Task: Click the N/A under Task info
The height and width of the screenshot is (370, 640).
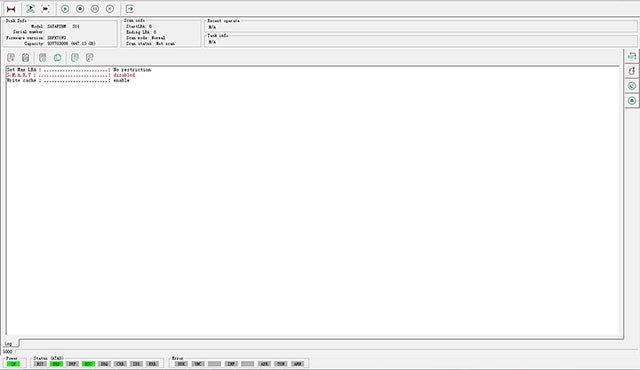Action: [212, 42]
